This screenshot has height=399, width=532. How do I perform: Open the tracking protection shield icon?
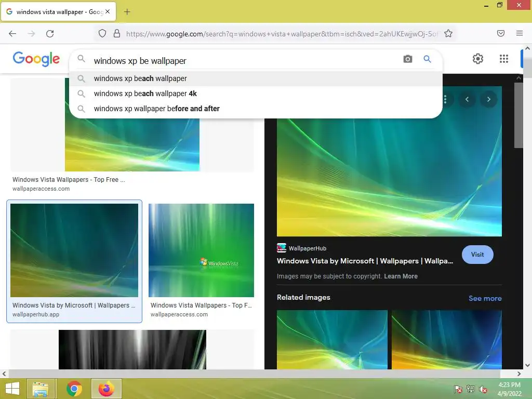point(102,33)
